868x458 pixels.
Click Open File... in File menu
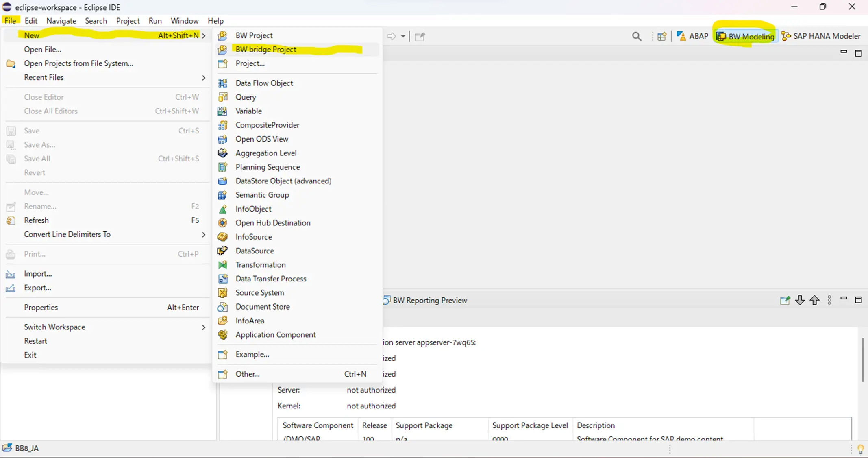click(x=107, y=49)
